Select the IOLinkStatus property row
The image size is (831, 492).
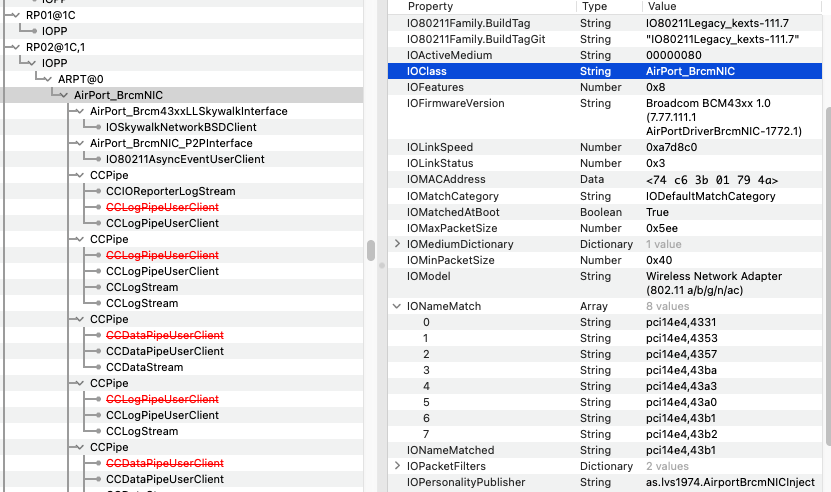605,163
